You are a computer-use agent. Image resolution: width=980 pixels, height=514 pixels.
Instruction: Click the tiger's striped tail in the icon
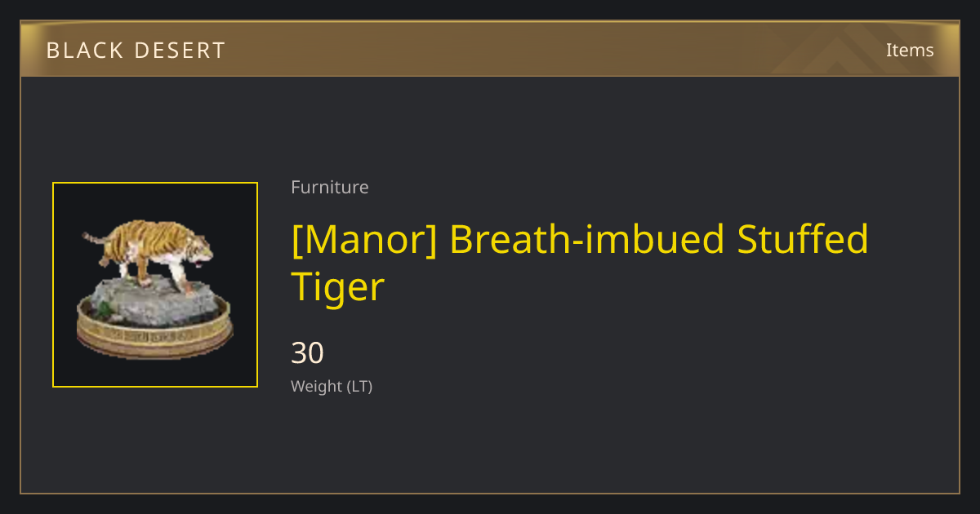point(95,238)
